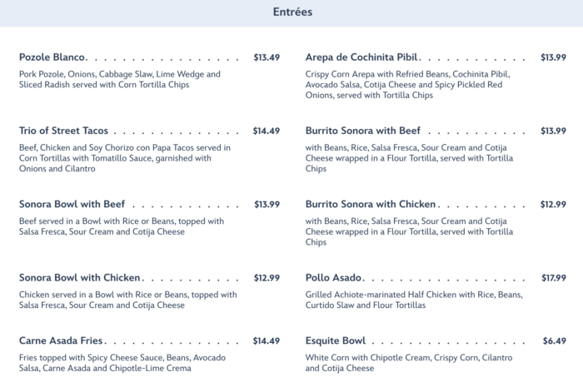
Task: Click the Entrées section header
Action: (x=292, y=12)
